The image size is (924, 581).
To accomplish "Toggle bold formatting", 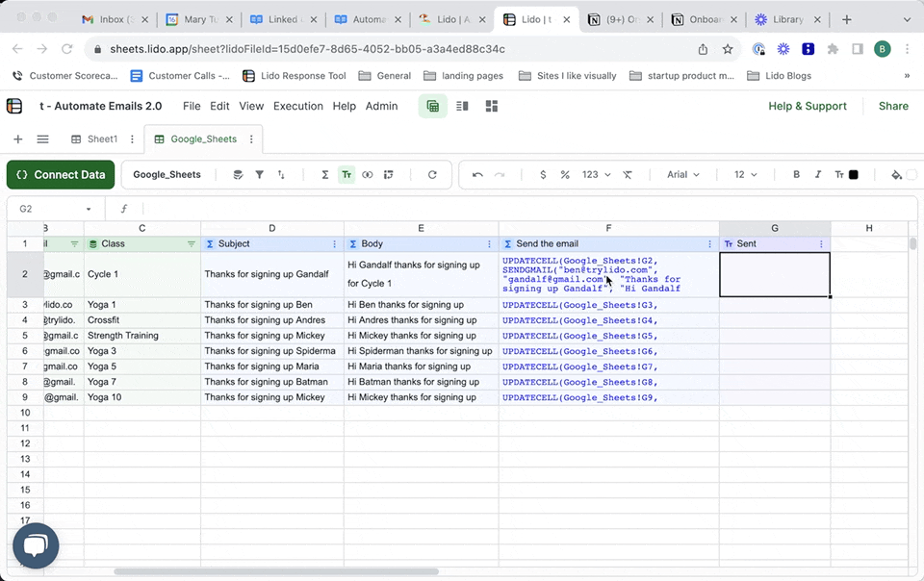I will tap(796, 175).
